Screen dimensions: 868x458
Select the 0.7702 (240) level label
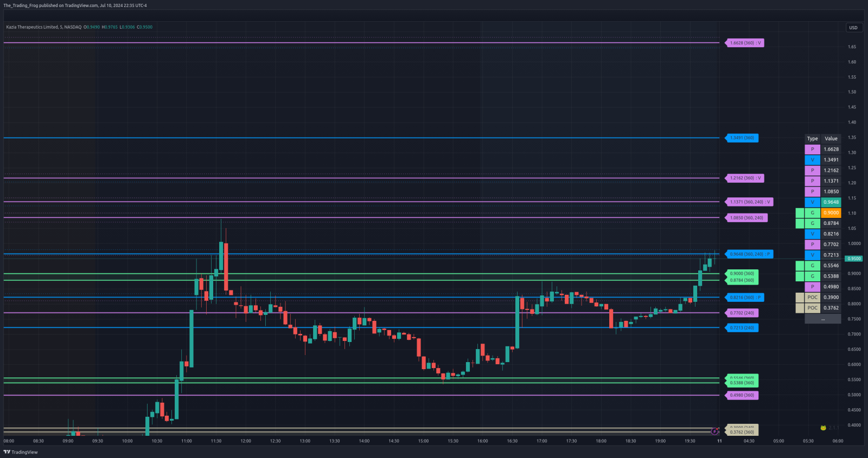coord(742,313)
